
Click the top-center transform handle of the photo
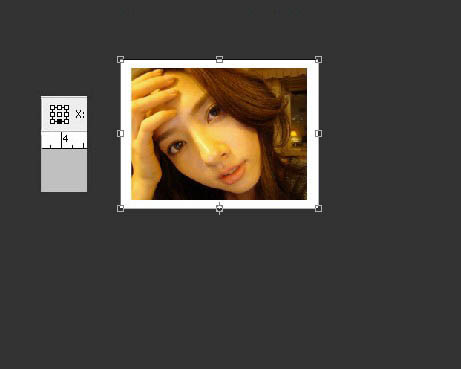tap(219, 59)
